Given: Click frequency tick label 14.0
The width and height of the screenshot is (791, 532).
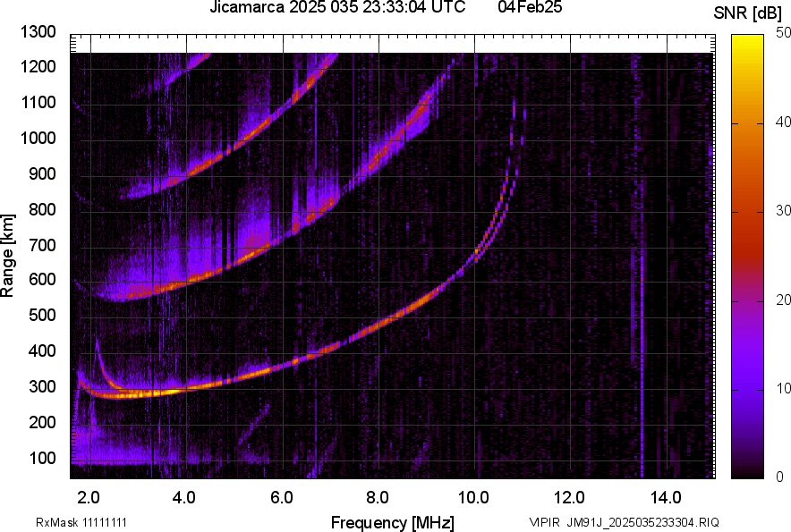Looking at the screenshot, I should (666, 498).
